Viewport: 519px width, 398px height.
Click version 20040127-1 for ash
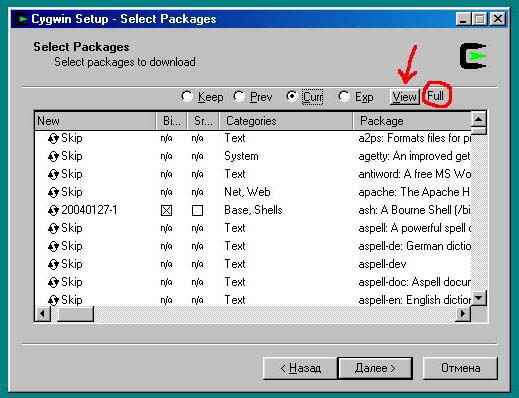pos(89,210)
